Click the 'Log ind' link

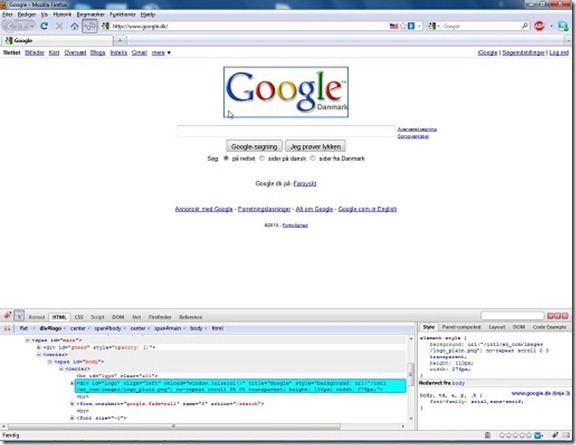pos(559,53)
